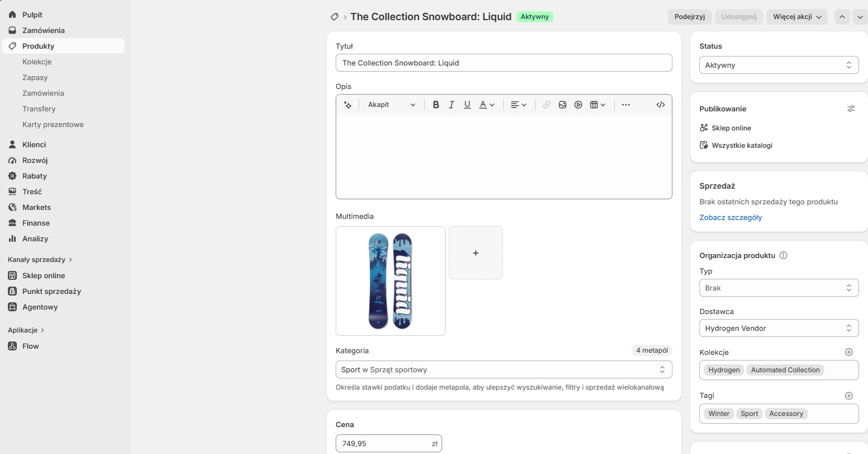Image resolution: width=868 pixels, height=454 pixels.
Task: Click the Agentowy icon in sidebar
Action: (12, 307)
